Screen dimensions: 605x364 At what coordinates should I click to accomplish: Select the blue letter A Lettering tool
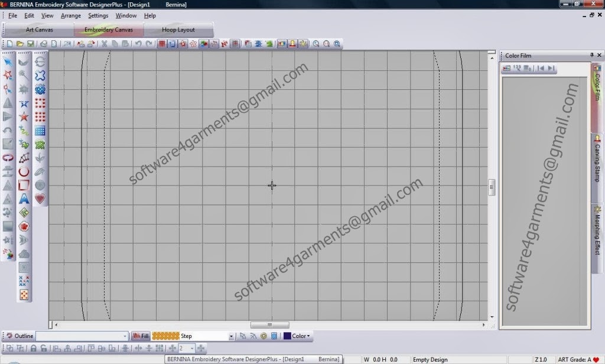click(24, 199)
